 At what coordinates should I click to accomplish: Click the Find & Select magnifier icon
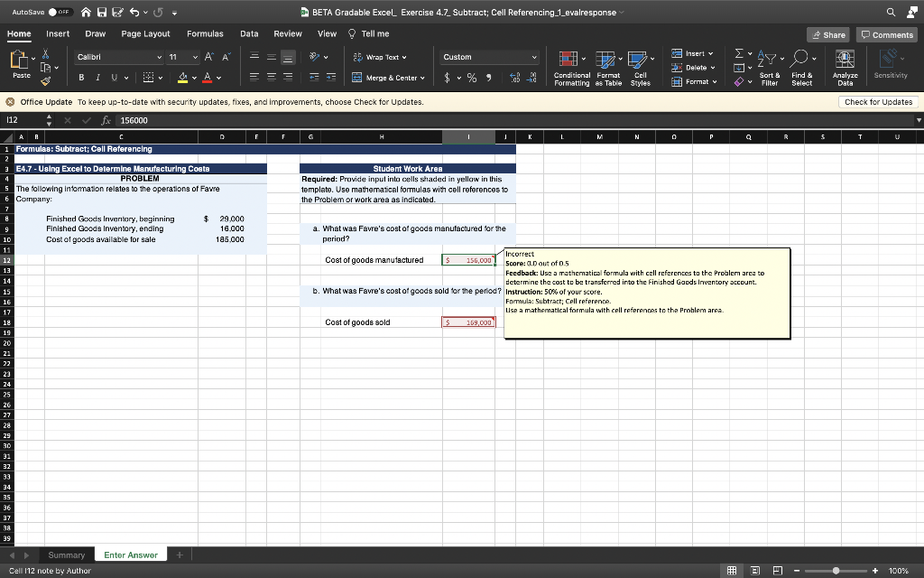799,59
